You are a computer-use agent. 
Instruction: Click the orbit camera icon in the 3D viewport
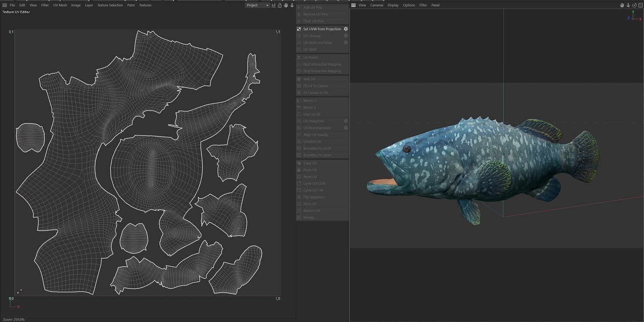point(635,5)
